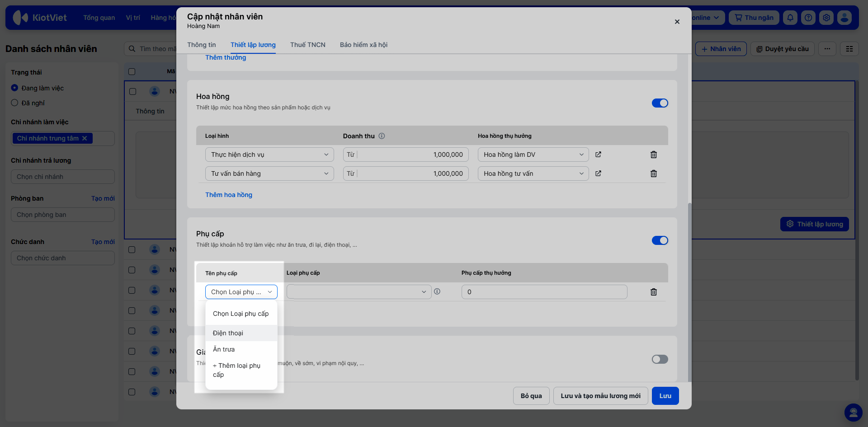Click the Doanh thu field for Thực hiện dịch vụ
Image resolution: width=868 pixels, height=427 pixels.
click(406, 155)
